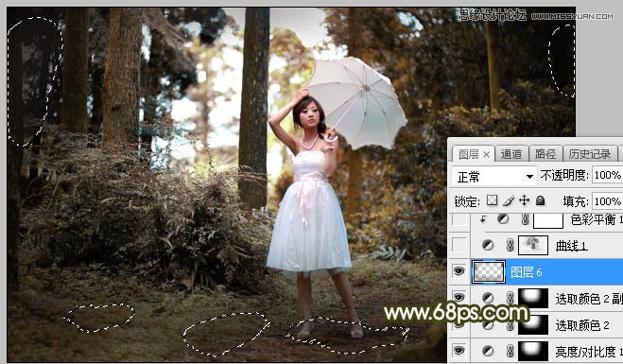Hide the 选取颜色 2 副本 layer eye
This screenshot has height=364, width=623.
[x=459, y=297]
